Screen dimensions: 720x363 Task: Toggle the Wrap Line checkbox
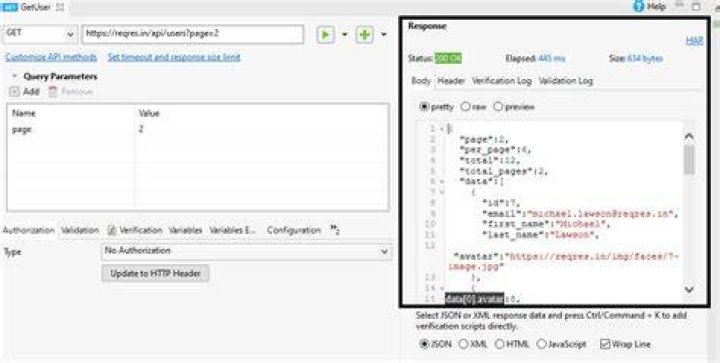point(605,344)
